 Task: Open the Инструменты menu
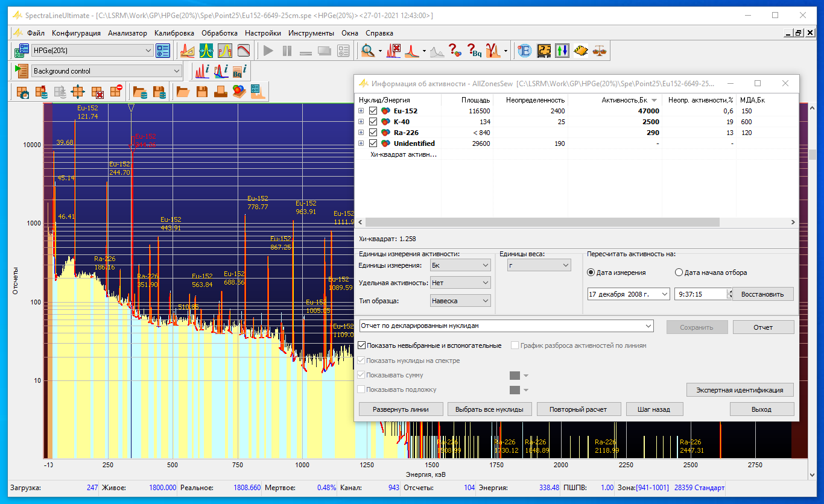tap(311, 33)
